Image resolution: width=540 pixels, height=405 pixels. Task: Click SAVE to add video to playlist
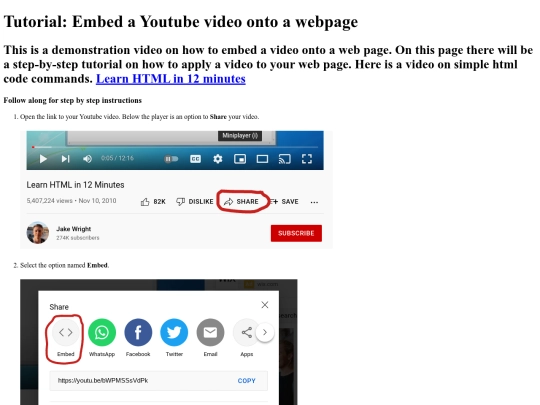tap(284, 201)
